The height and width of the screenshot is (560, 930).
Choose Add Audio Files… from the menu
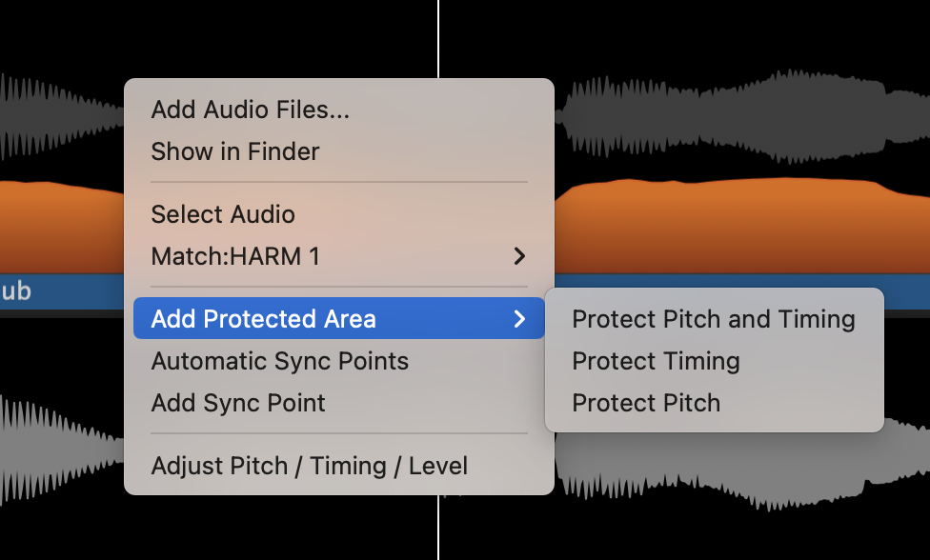tap(250, 110)
